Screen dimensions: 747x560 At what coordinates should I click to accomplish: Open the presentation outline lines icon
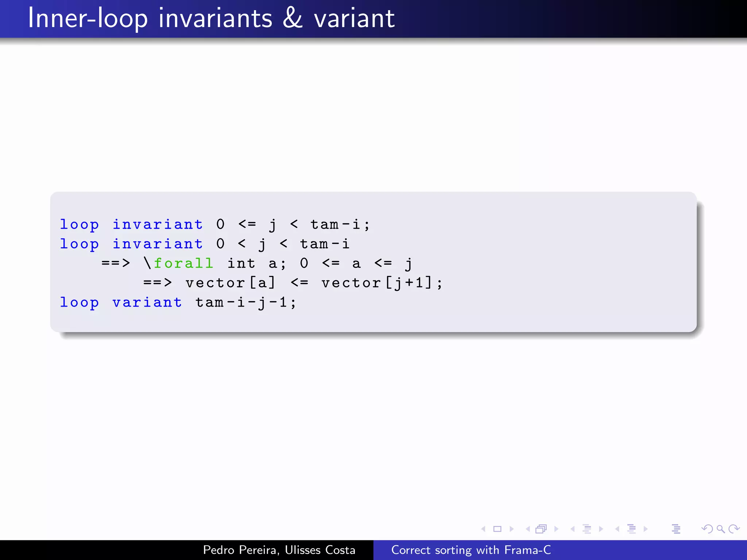676,529
